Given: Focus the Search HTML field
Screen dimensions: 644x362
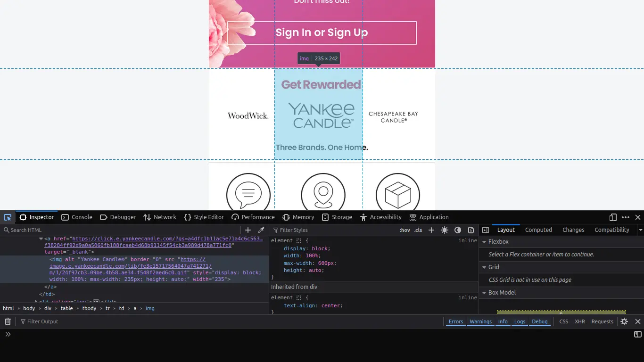Looking at the screenshot, I should pyautogui.click(x=123, y=230).
